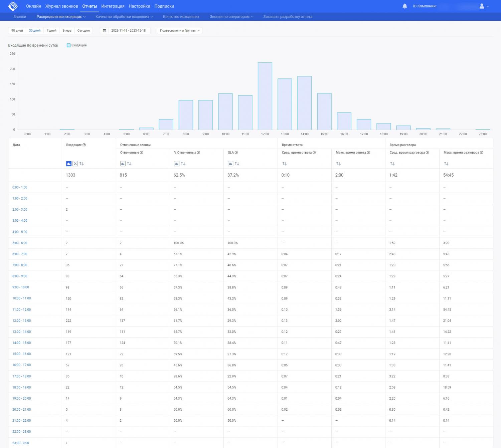501x448 pixels.
Task: Sort by Сред. время ответа arrows
Action: 285,164
